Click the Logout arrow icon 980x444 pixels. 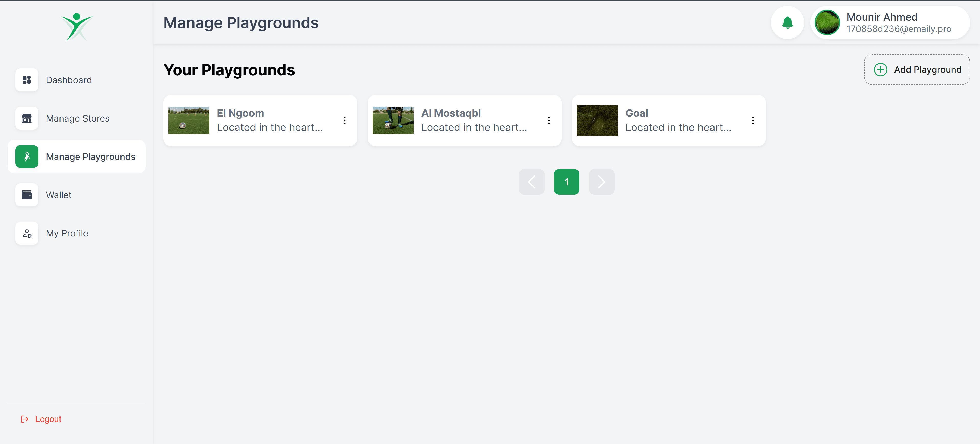(25, 419)
